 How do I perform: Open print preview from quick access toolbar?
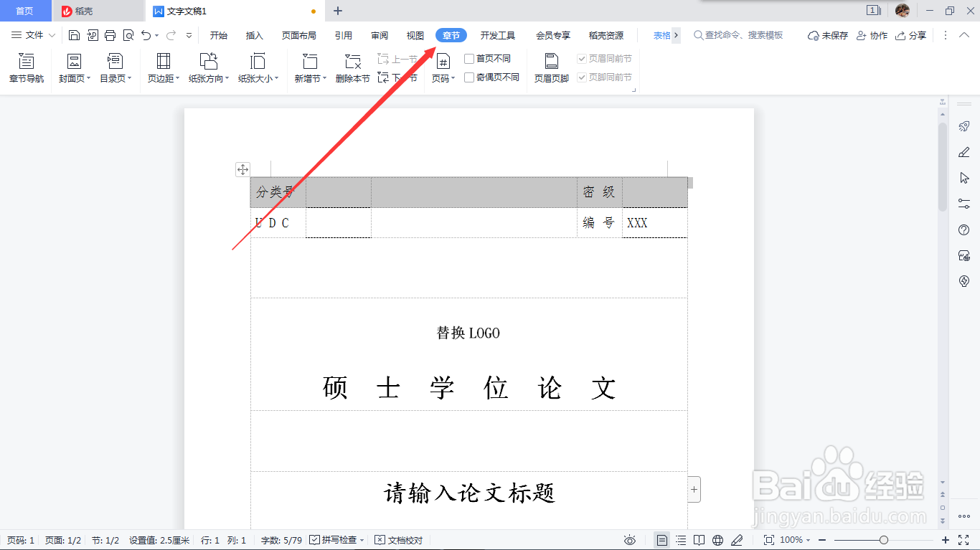128,35
